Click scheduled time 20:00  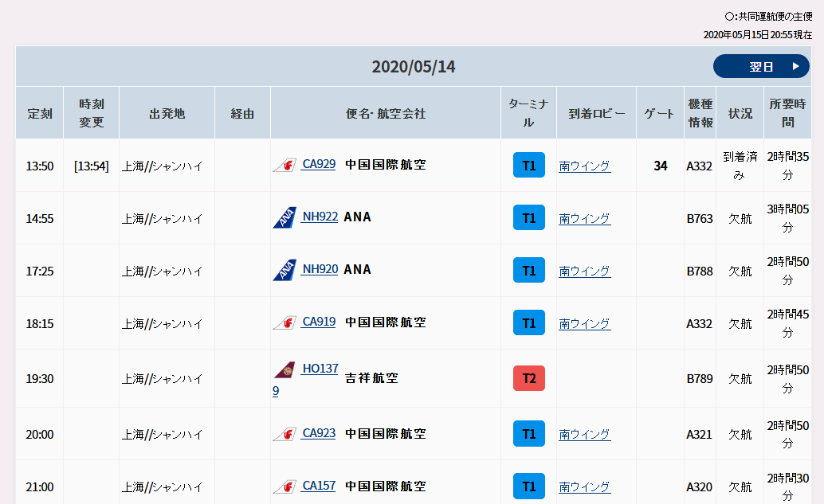click(40, 435)
